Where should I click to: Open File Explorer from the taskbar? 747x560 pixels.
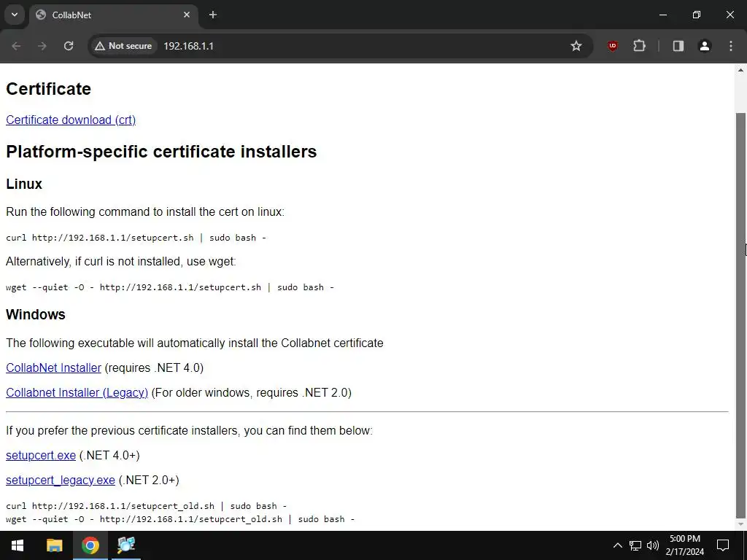click(54, 545)
